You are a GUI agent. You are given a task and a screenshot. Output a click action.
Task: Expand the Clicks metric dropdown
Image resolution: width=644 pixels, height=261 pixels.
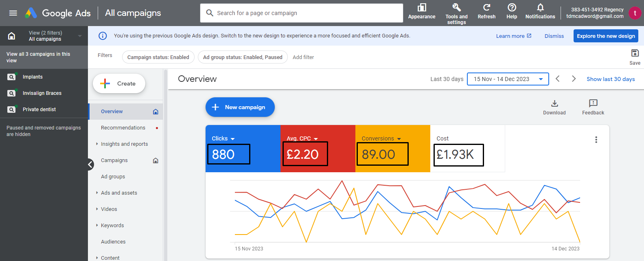[232, 139]
